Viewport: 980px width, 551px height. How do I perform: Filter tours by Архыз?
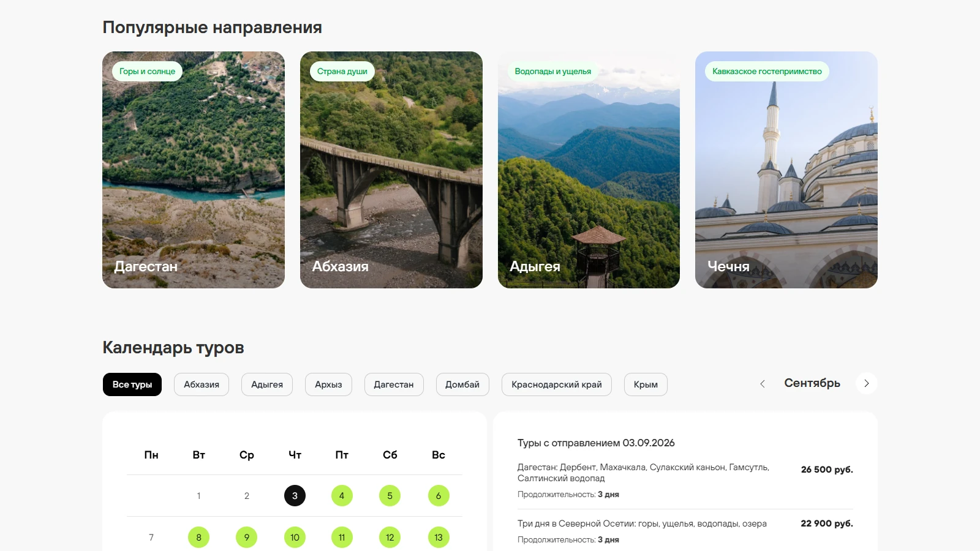(328, 384)
